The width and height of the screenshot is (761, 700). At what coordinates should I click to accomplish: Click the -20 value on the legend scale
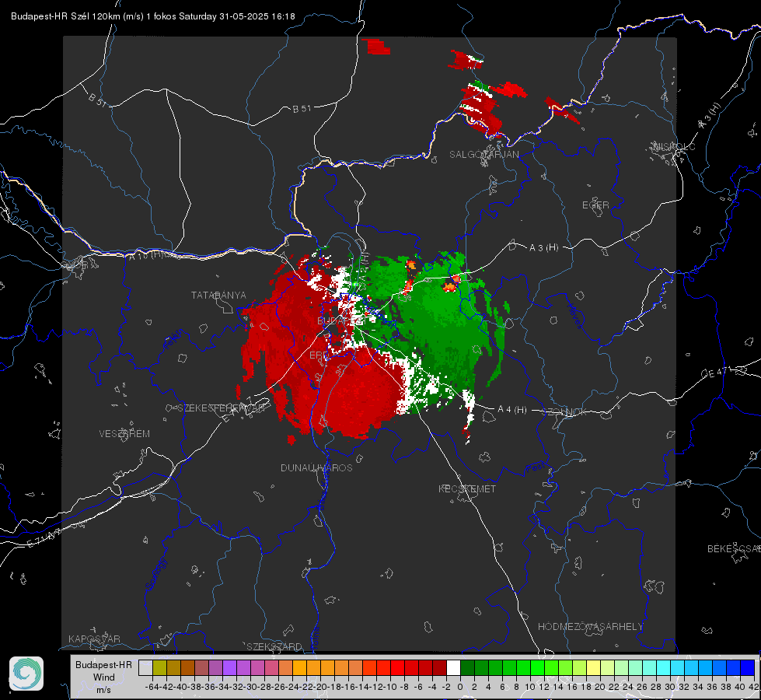click(x=320, y=687)
